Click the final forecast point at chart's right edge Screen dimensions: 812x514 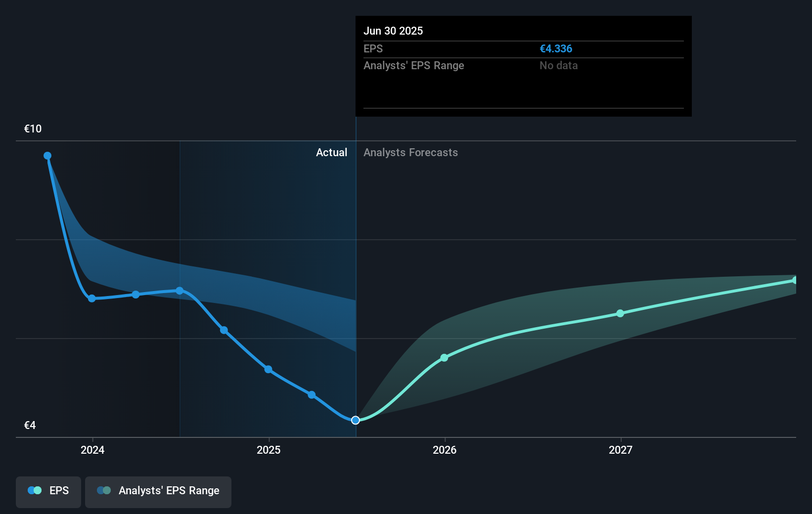click(x=795, y=280)
